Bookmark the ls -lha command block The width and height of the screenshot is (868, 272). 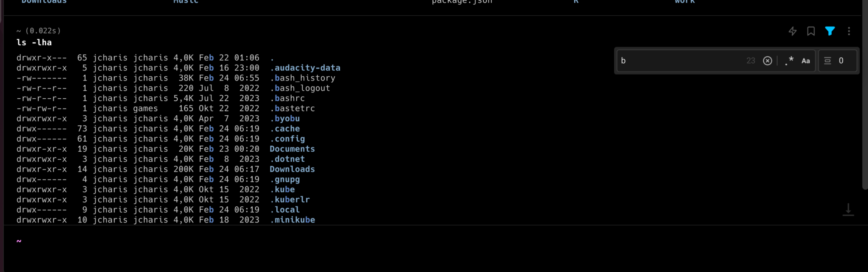[x=811, y=31]
